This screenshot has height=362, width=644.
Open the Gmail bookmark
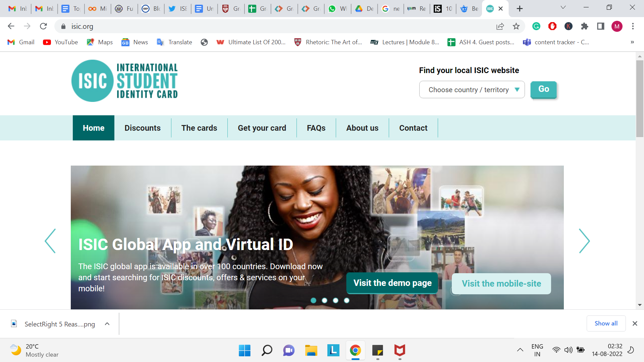coord(21,42)
